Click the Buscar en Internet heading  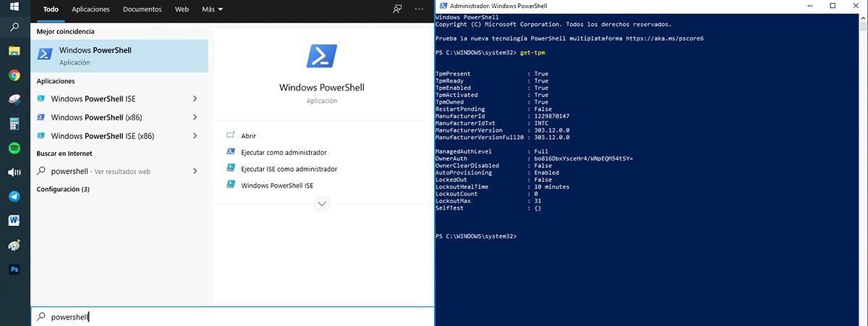[x=64, y=154]
